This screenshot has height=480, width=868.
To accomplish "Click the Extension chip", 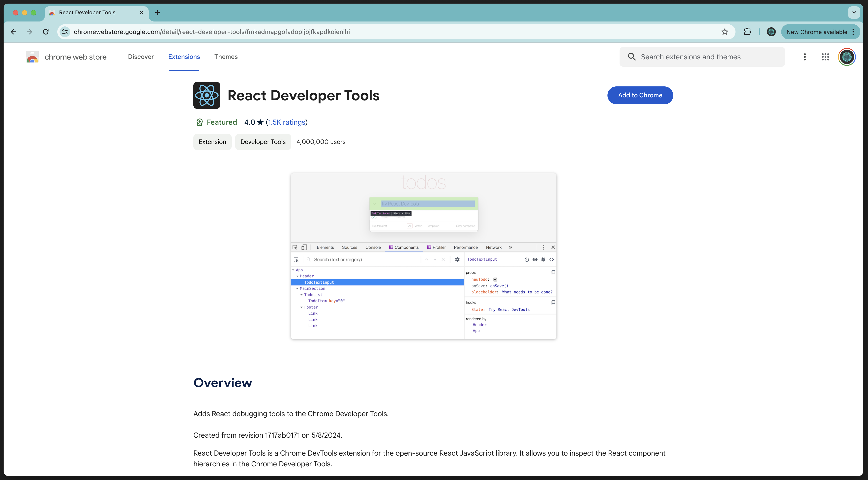I will [212, 142].
